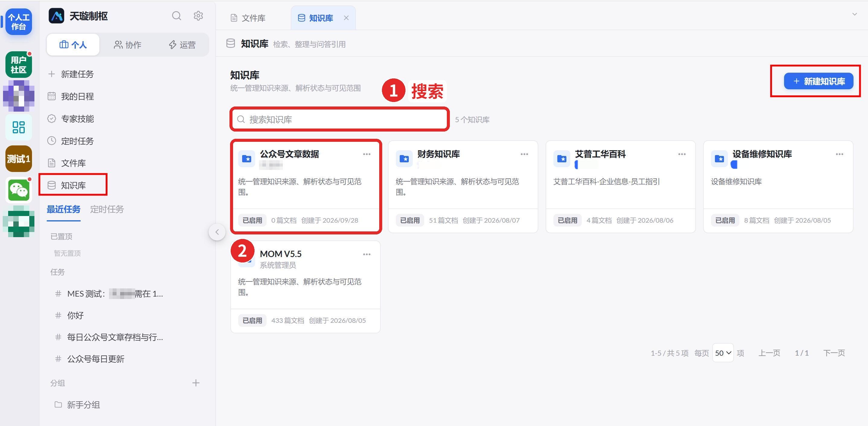Click 创建于 2026/09/28 date text
The width and height of the screenshot is (868, 426).
(330, 220)
